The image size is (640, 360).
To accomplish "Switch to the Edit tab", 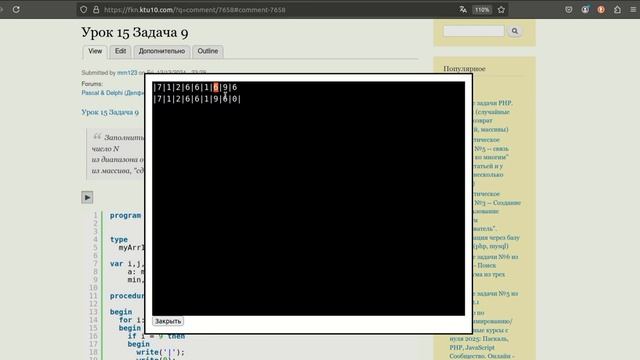I will tap(120, 51).
